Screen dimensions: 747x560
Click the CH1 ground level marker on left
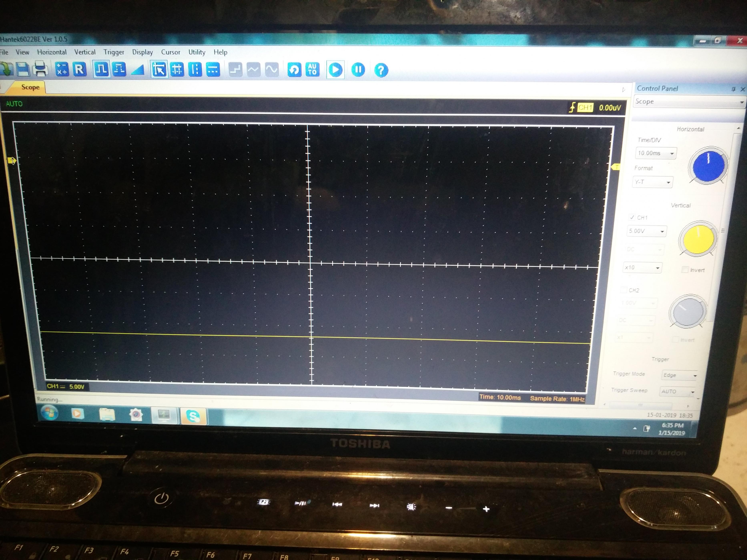pos(12,161)
